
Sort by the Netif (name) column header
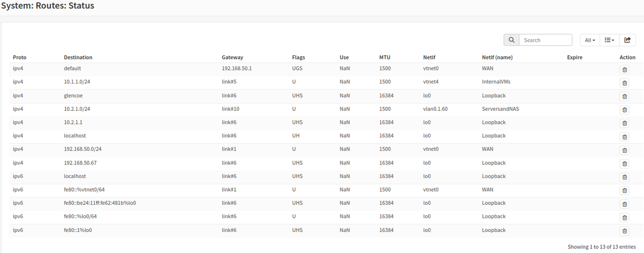[497, 57]
